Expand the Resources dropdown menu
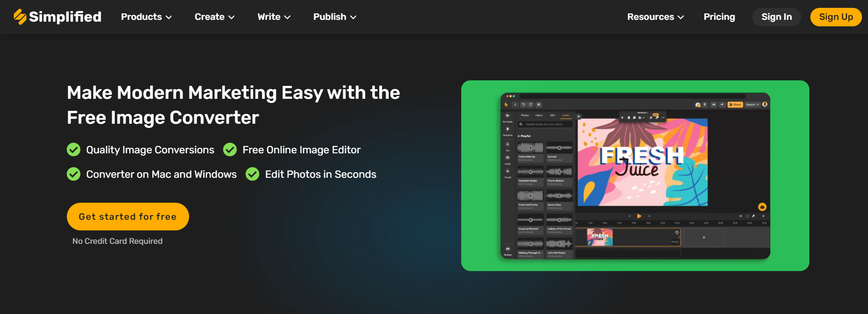The height and width of the screenshot is (314, 868). tap(655, 17)
